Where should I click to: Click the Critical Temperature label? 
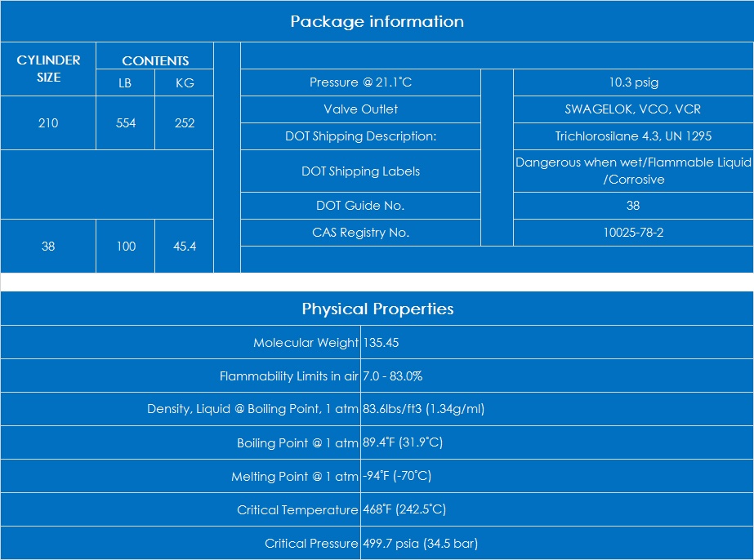point(297,510)
